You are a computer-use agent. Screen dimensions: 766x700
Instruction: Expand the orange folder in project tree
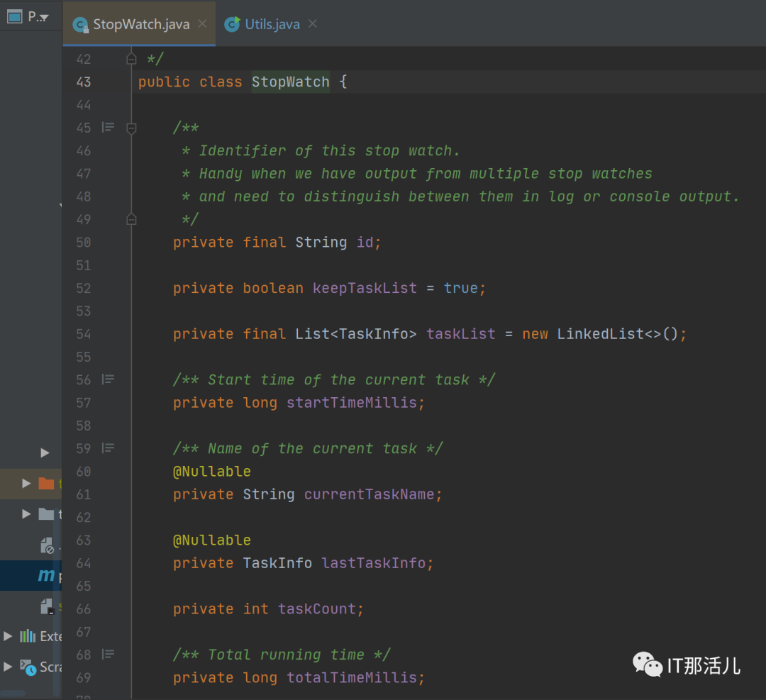(26, 484)
